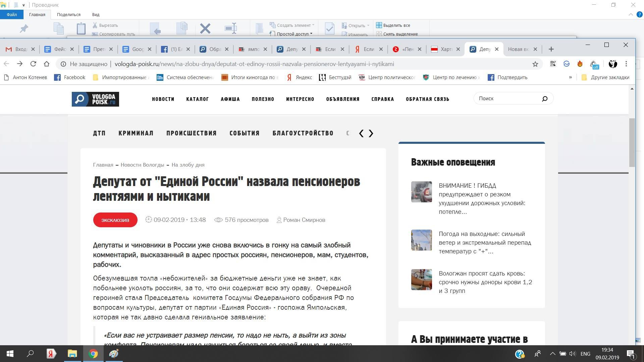The height and width of the screenshot is (362, 644).
Task: Open 'ОБРАТНАЯ СВЯЗЬ' site menu
Action: 427,99
